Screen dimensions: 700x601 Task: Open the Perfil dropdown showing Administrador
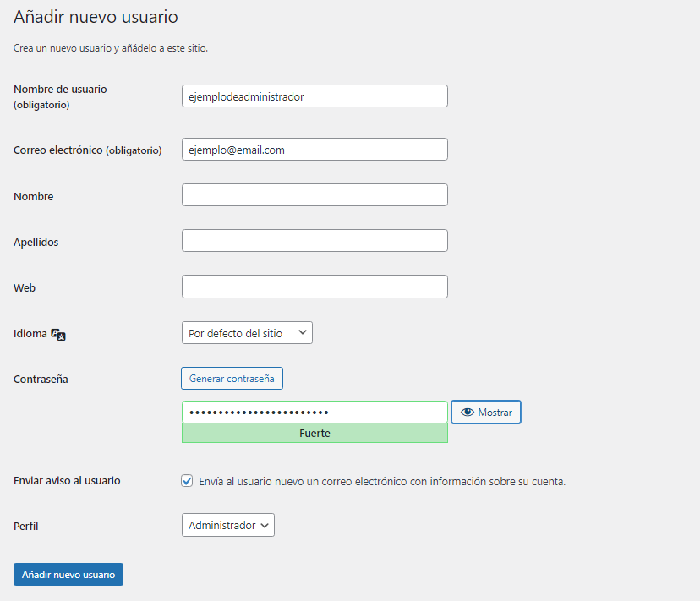coord(227,525)
